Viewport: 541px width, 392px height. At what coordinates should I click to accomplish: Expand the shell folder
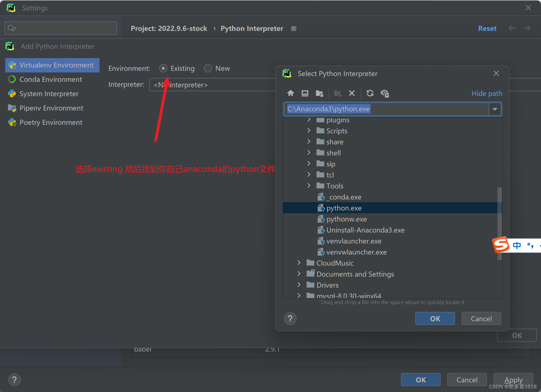(309, 153)
